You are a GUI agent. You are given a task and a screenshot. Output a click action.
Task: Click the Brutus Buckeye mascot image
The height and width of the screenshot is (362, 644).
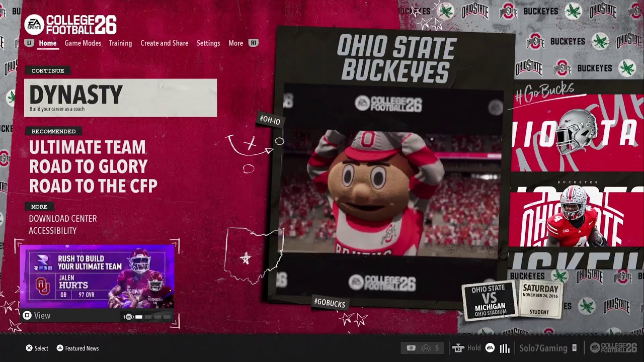pyautogui.click(x=376, y=192)
